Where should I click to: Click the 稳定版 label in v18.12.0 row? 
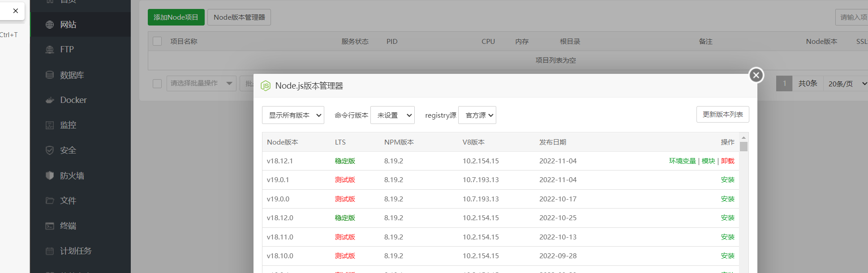coord(345,218)
